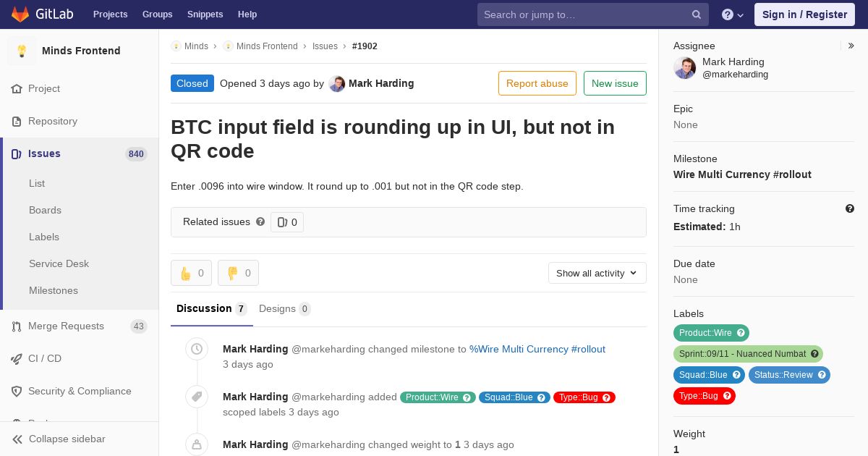Click the thumbs down reaction
The height and width of the screenshot is (456, 868).
238,273
